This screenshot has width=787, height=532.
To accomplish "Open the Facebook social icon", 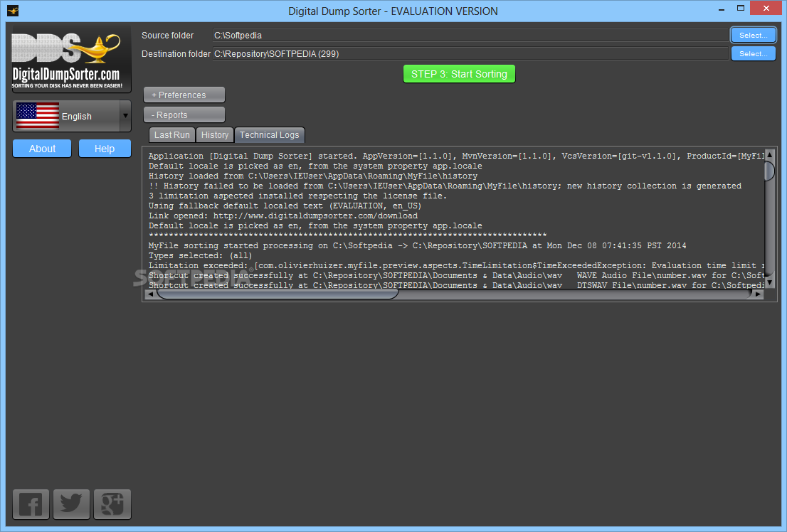I will point(31,504).
